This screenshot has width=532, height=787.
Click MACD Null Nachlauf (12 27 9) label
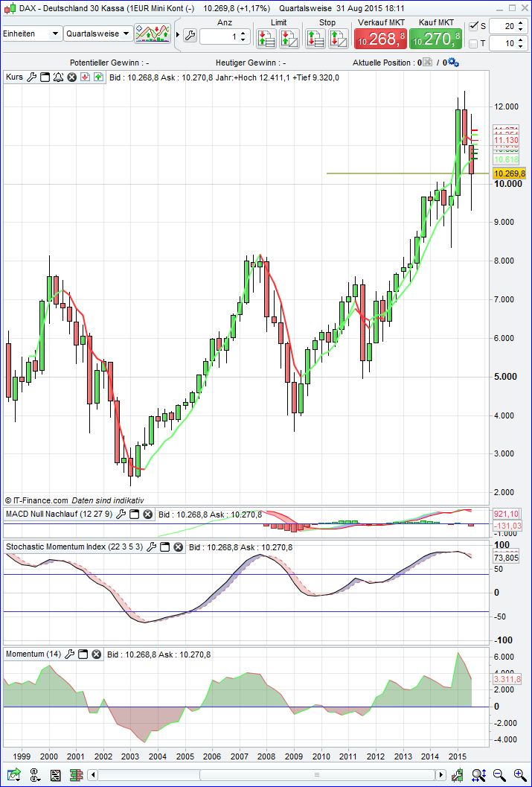[x=60, y=514]
